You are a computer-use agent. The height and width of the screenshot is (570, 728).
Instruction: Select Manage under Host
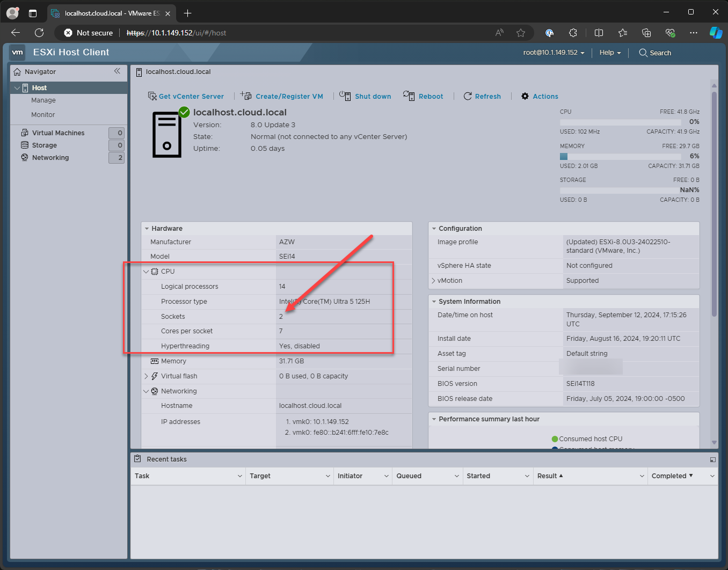click(x=43, y=100)
